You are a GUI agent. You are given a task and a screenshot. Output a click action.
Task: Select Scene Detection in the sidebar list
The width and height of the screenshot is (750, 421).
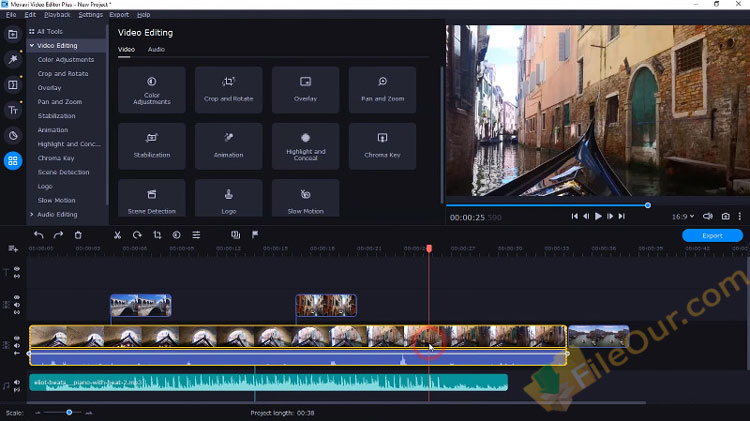click(63, 172)
